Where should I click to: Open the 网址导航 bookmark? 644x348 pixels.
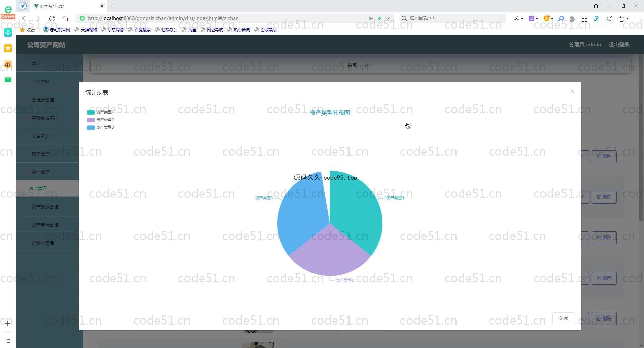click(x=212, y=30)
